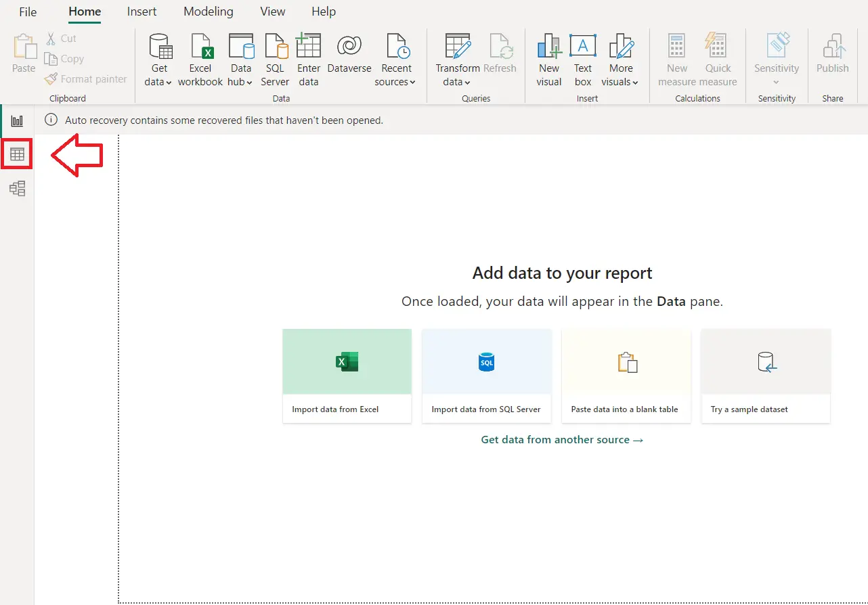
Task: Click the Refresh queries button
Action: coord(500,53)
